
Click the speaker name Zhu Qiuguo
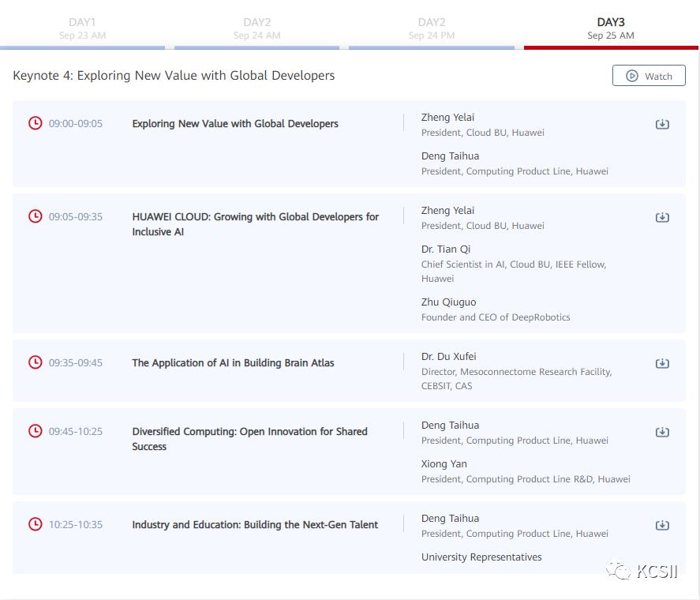[449, 302]
